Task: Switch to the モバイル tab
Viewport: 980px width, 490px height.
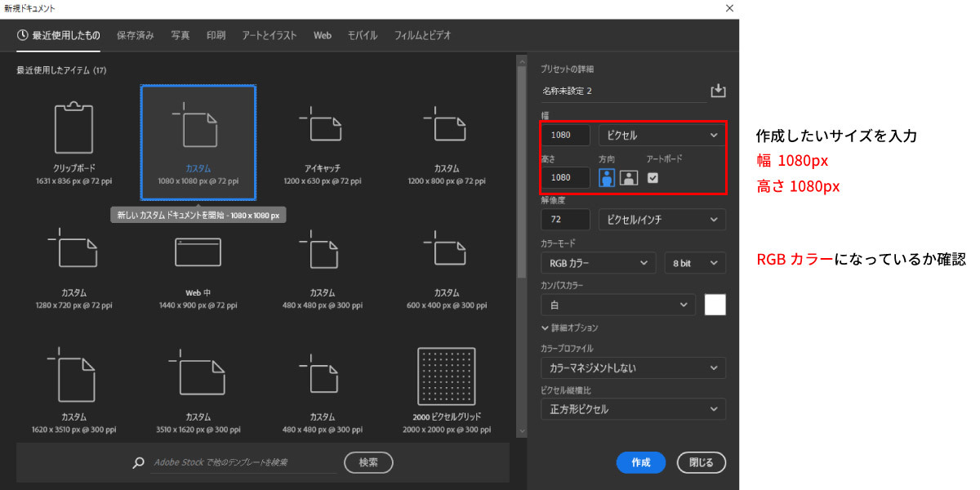Action: tap(363, 36)
